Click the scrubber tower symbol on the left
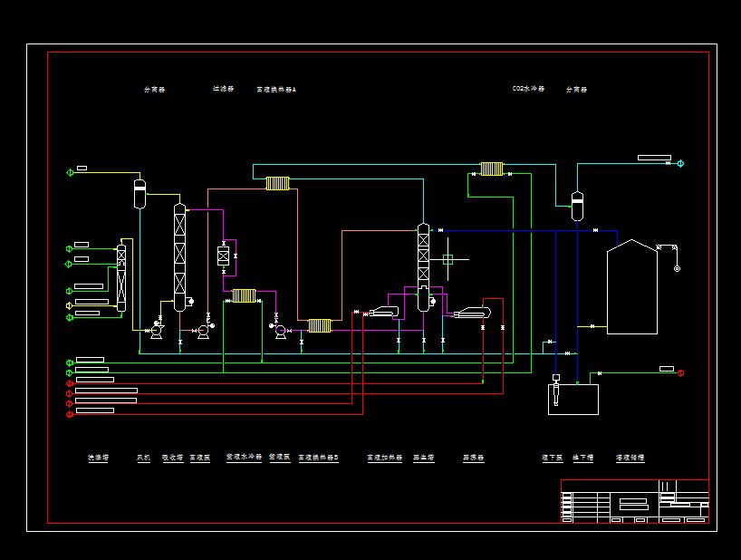Image resolution: width=741 pixels, height=560 pixels. tap(121, 278)
